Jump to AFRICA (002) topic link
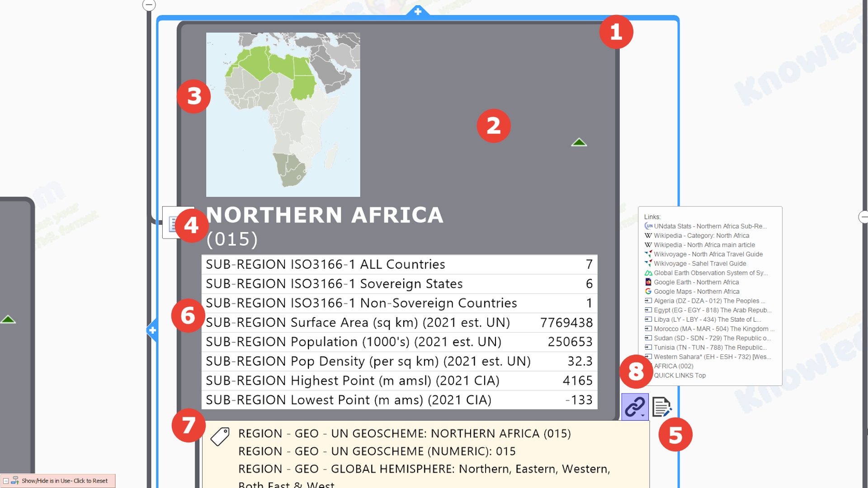 pos(673,366)
